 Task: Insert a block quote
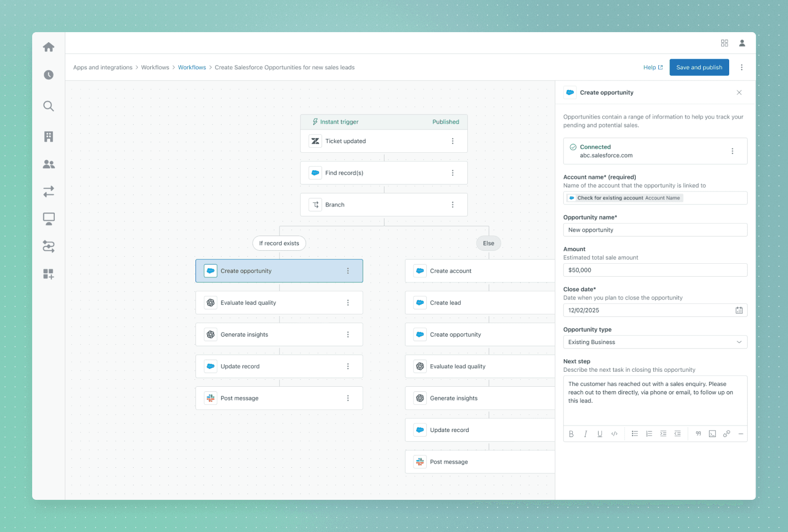698,434
